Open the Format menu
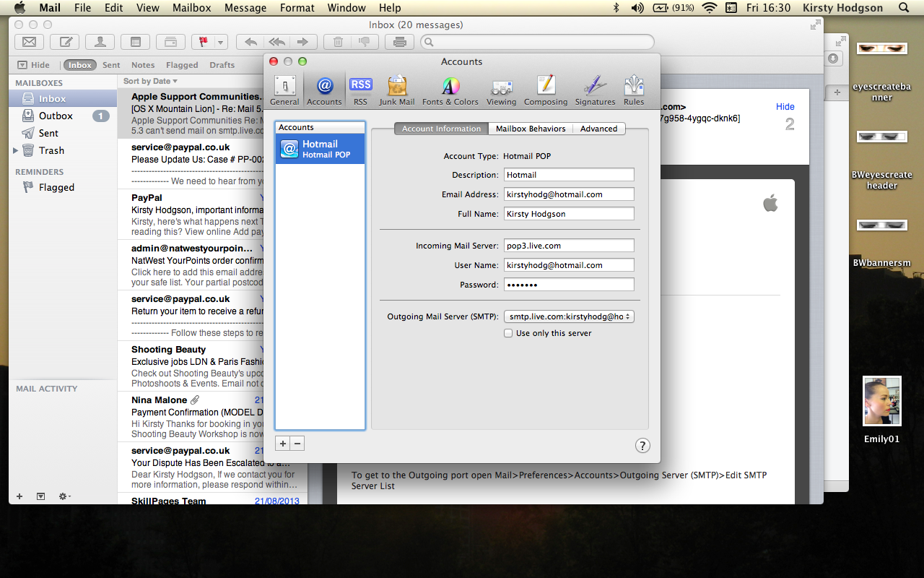924x578 pixels. click(x=297, y=8)
